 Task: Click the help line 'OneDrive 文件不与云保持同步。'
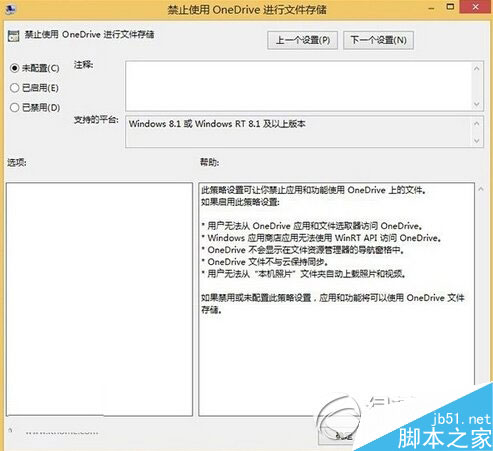(268, 262)
